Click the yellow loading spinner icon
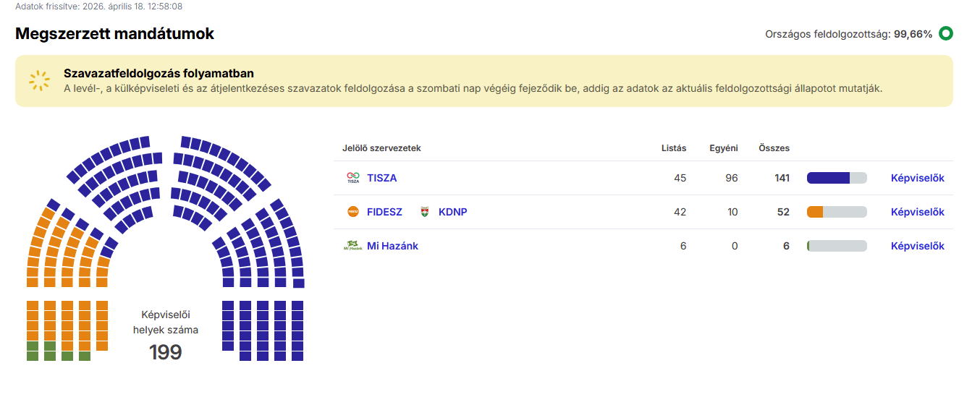The image size is (980, 397). point(39,80)
